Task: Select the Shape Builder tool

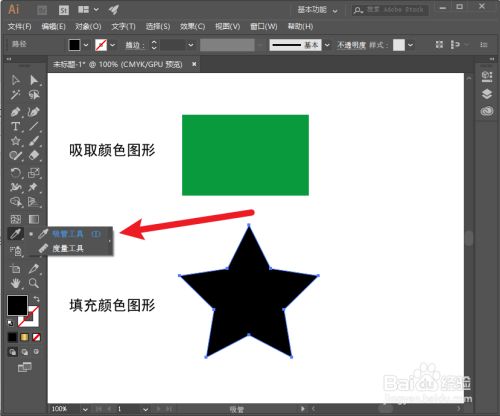Action: click(x=15, y=202)
